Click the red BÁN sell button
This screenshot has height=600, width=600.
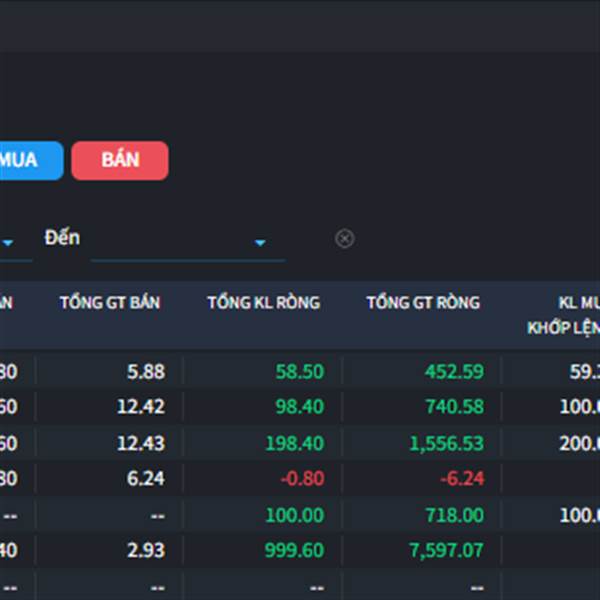click(120, 160)
